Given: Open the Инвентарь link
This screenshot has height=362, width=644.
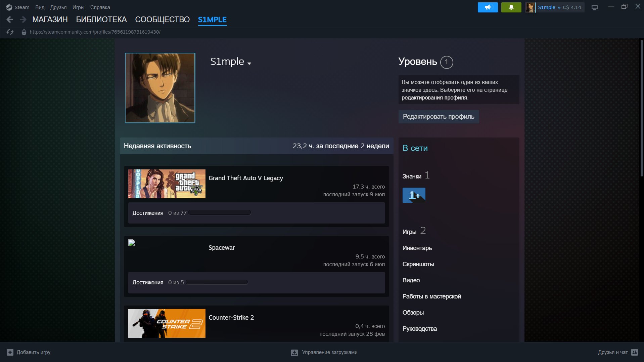Looking at the screenshot, I should 417,248.
